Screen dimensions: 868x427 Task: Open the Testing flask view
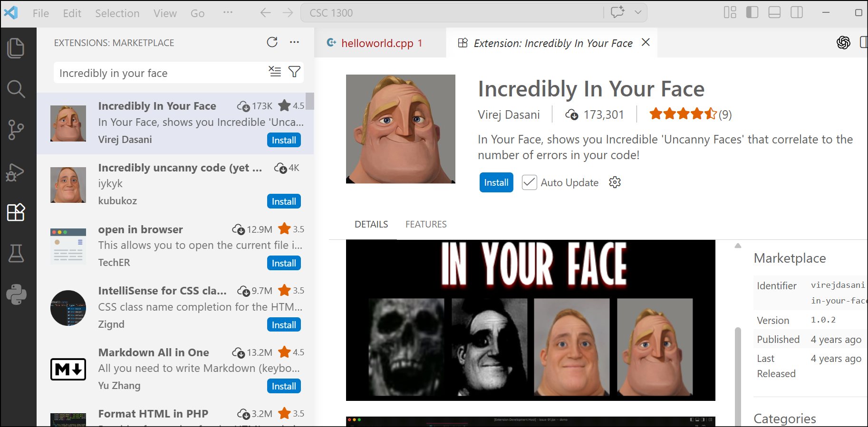(16, 253)
